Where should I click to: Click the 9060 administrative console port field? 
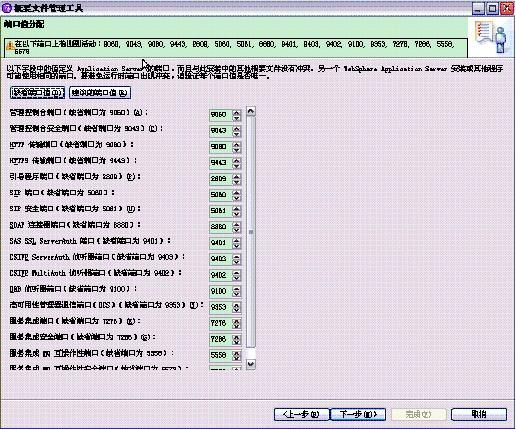220,115
